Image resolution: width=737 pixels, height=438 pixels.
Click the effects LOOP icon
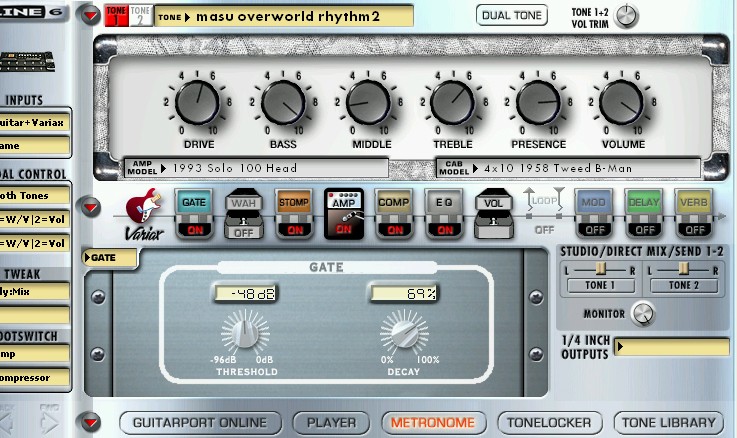tap(544, 203)
